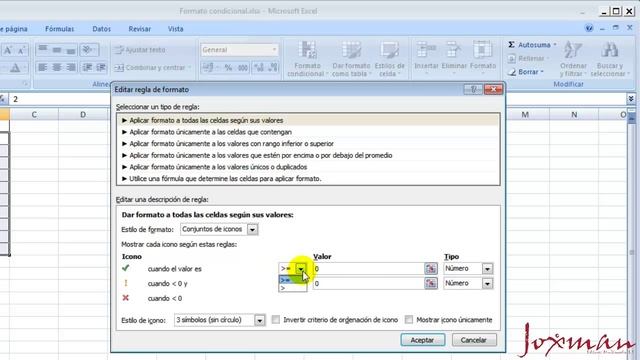Click Dar formato como tabla icon
This screenshot has width=640, height=360.
click(351, 59)
